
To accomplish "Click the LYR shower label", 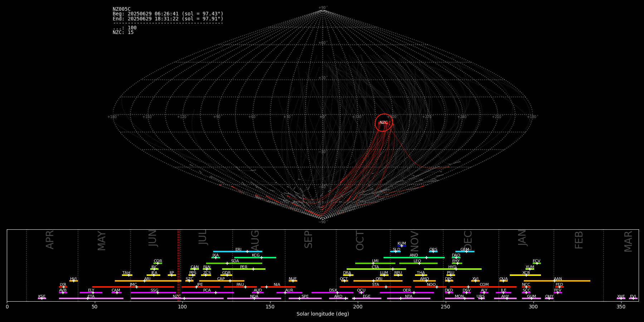I will tap(63, 285).
